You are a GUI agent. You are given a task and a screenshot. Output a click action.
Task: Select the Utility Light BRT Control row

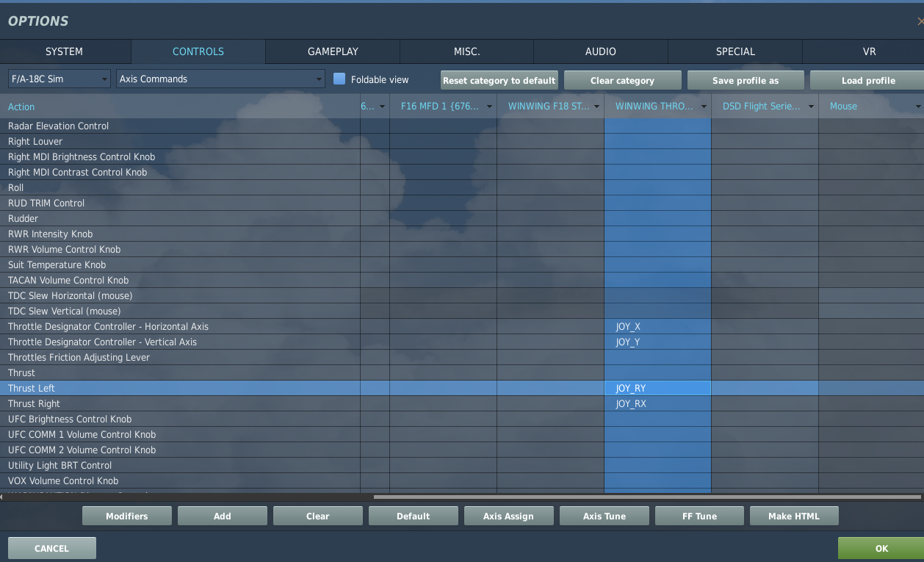(x=462, y=465)
